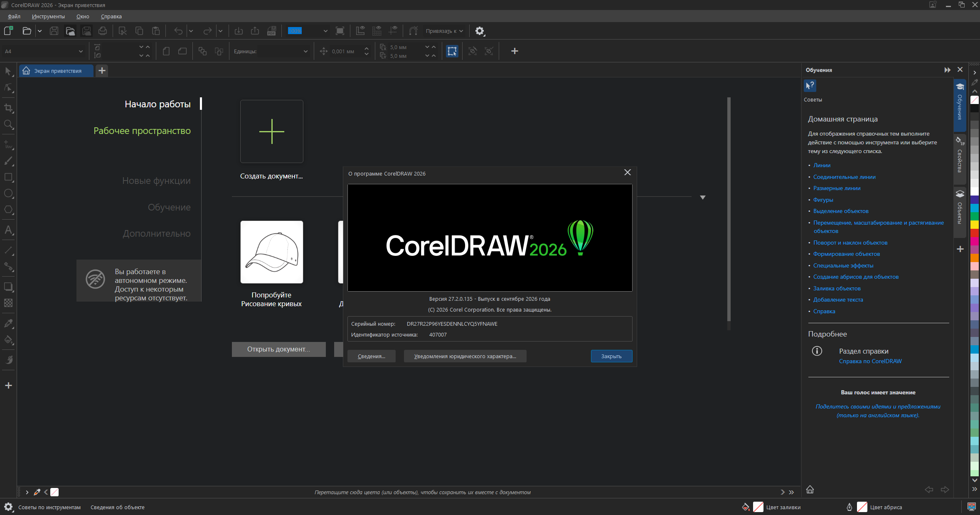Click the Help section info icon
980x515 pixels.
pos(817,351)
